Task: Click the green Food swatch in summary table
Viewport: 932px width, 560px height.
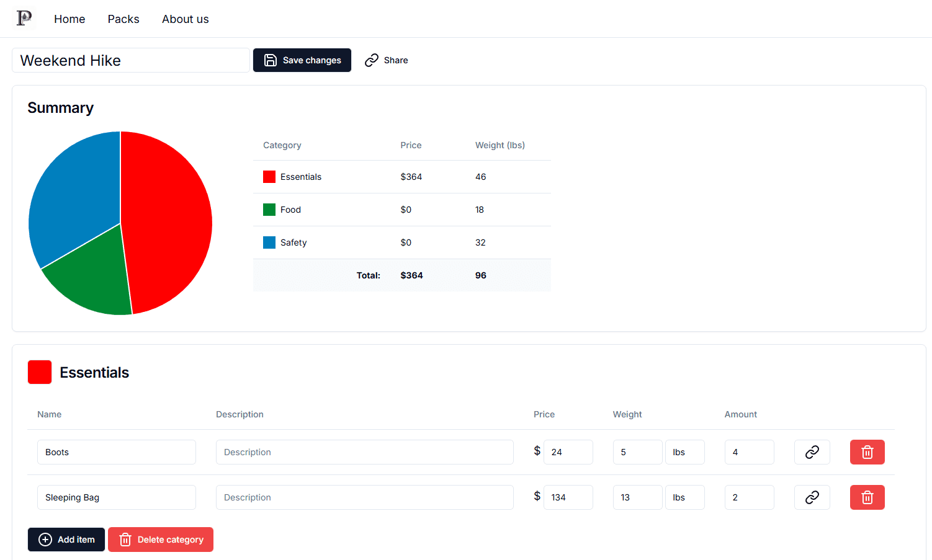Action: click(269, 210)
